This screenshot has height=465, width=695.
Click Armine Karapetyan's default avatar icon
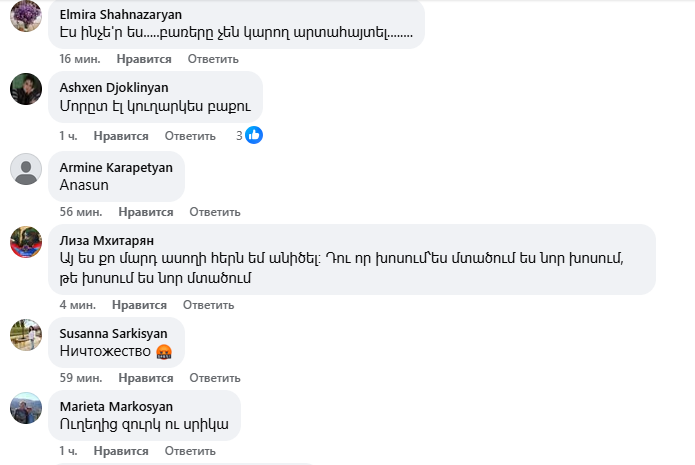26,169
